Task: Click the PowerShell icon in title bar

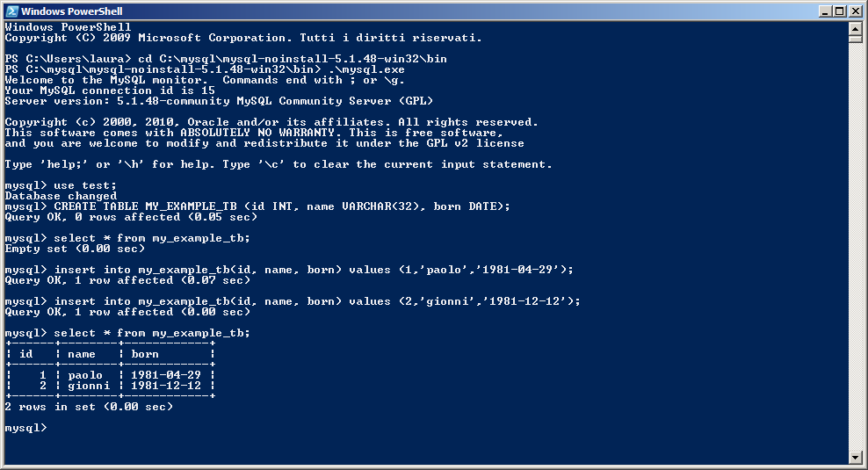Action: 11,11
